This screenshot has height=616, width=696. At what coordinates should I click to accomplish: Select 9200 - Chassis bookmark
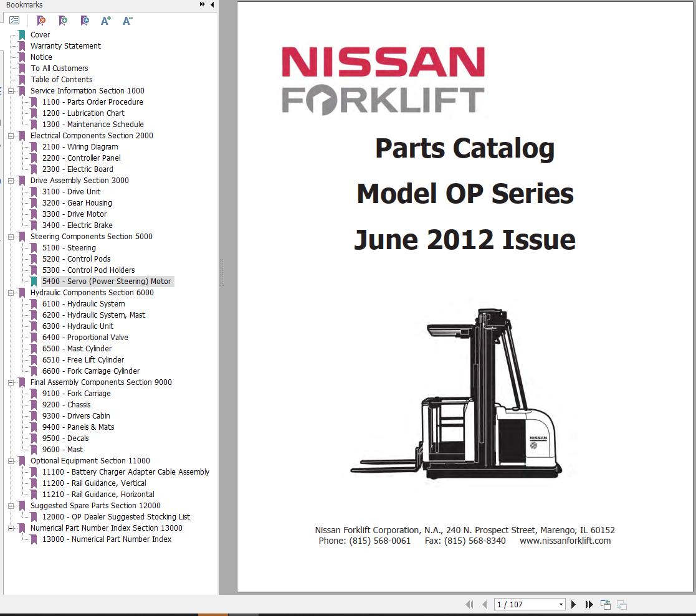point(66,405)
